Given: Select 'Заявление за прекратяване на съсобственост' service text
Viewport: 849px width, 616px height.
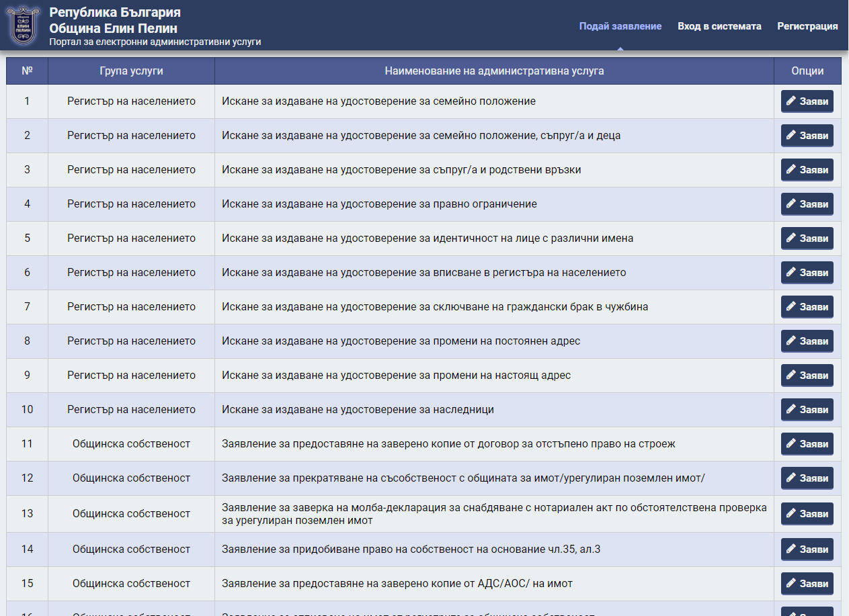Looking at the screenshot, I should 463,478.
